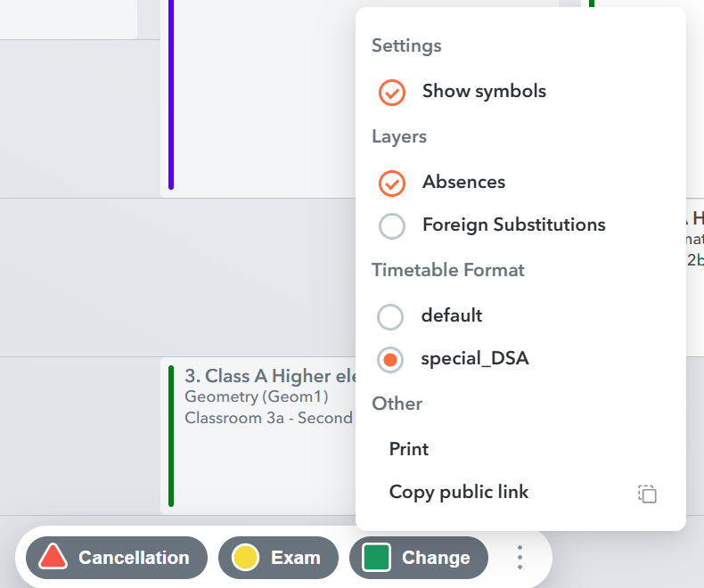The width and height of the screenshot is (704, 588).
Task: Click the yellow Exam circle icon
Action: coord(245,558)
